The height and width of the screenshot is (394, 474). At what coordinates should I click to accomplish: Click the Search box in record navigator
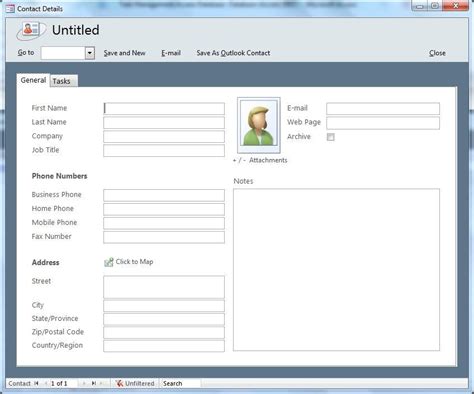pos(181,383)
